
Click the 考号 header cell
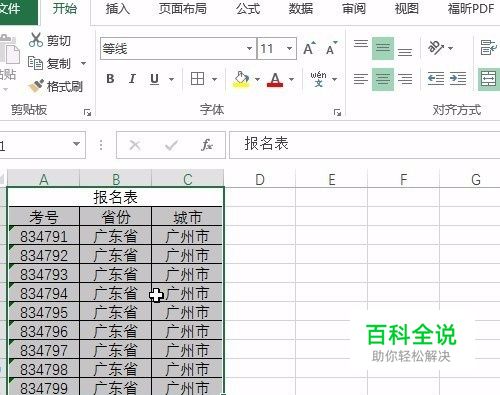(44, 217)
